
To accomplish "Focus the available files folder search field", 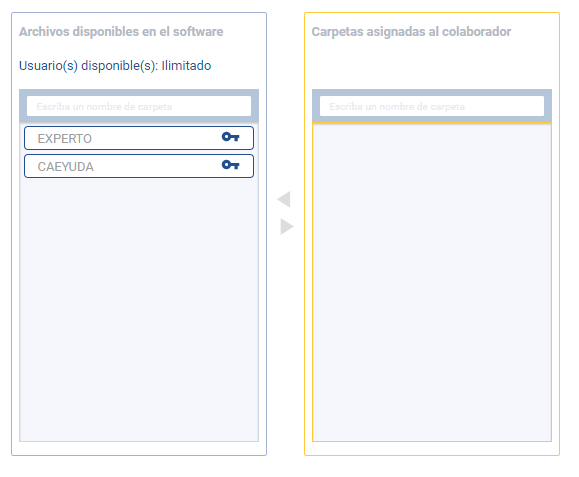I will [x=139, y=106].
